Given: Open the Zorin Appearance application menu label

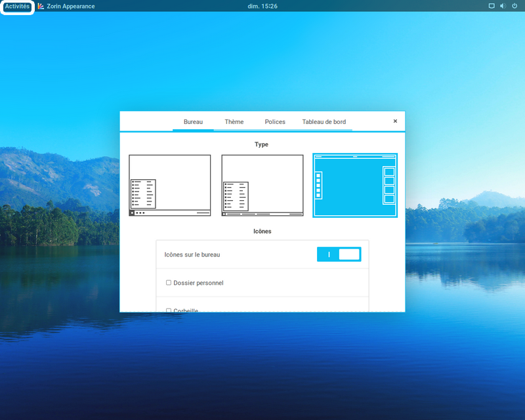Looking at the screenshot, I should coord(70,6).
